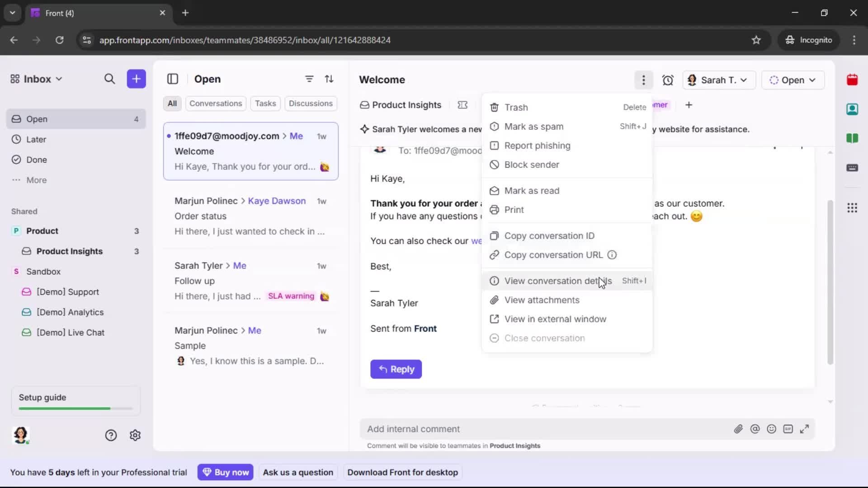Open the Contacts panel on the right sidebar

point(853,109)
